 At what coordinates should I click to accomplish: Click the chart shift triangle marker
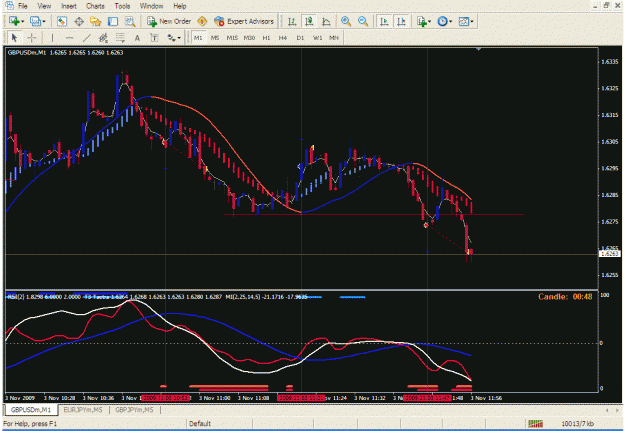click(478, 49)
